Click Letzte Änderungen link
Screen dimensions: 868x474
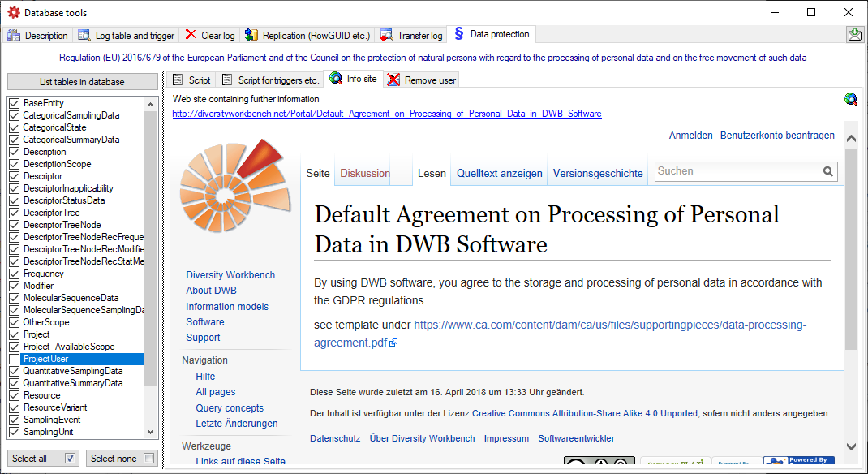(x=236, y=424)
